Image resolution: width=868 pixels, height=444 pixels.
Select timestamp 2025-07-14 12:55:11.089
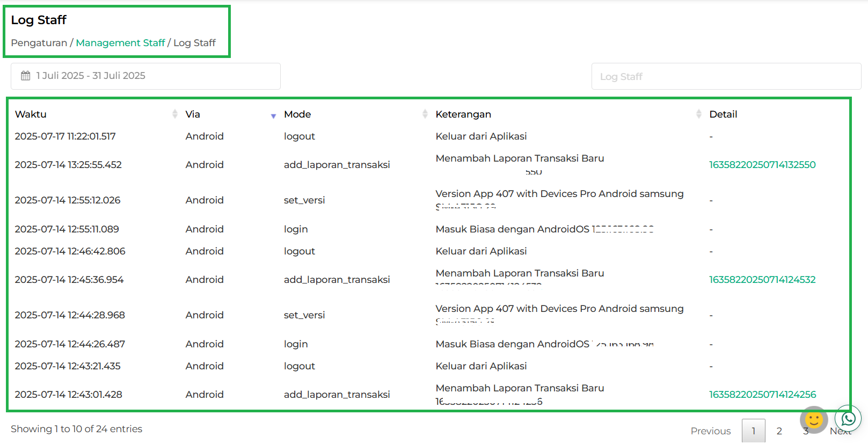point(67,229)
